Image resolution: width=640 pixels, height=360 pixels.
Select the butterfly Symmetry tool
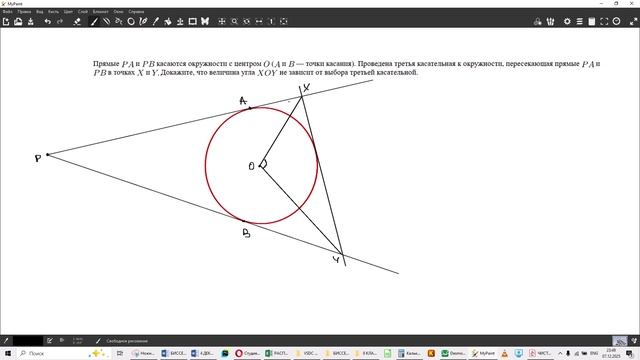pyautogui.click(x=205, y=21)
